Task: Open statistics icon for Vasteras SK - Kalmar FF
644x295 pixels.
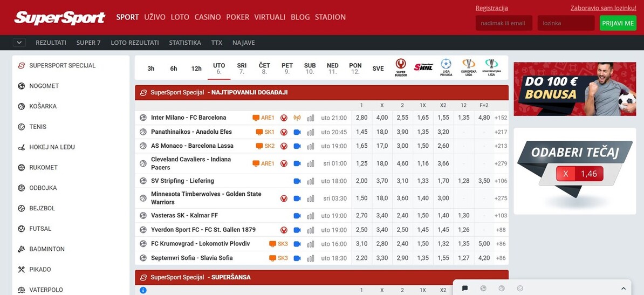Action: coord(311,216)
